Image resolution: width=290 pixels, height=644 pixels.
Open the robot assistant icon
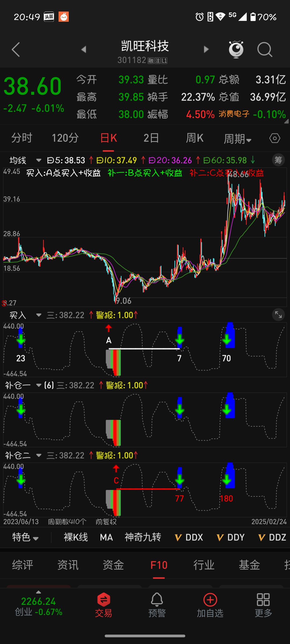tap(236, 49)
